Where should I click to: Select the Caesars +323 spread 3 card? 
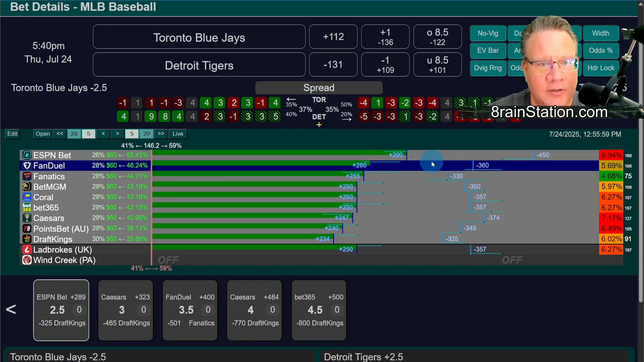125,310
